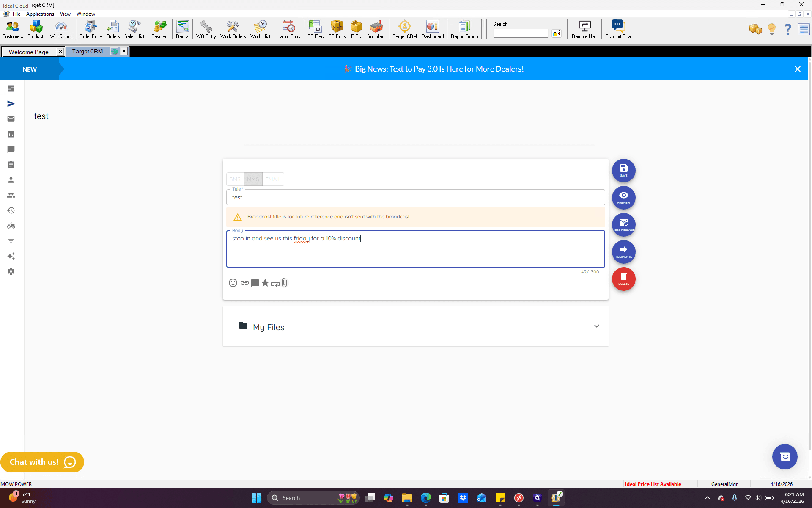Select the MMS message type

click(x=253, y=179)
